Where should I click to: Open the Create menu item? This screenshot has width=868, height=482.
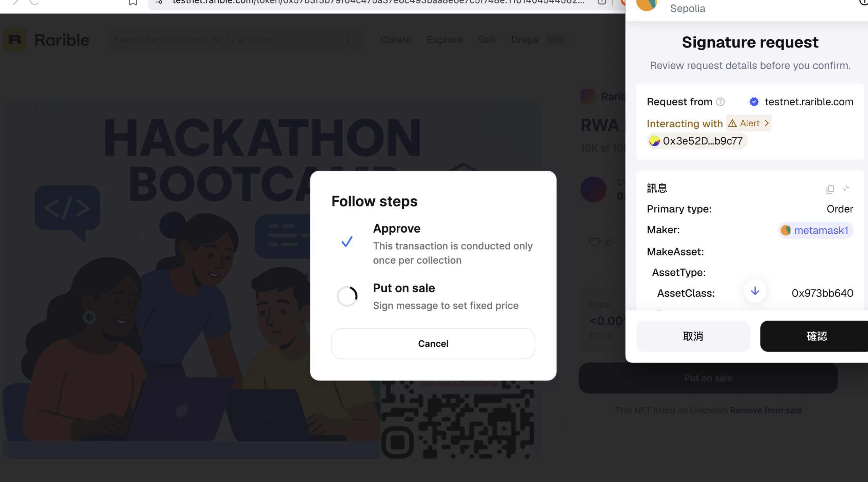pos(396,40)
